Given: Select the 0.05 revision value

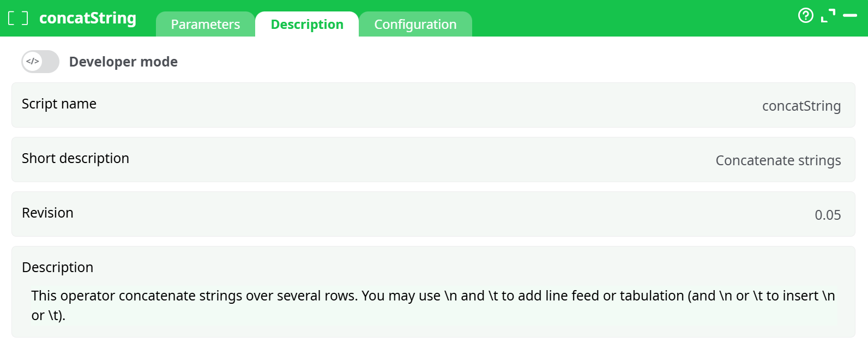Looking at the screenshot, I should coord(828,215).
